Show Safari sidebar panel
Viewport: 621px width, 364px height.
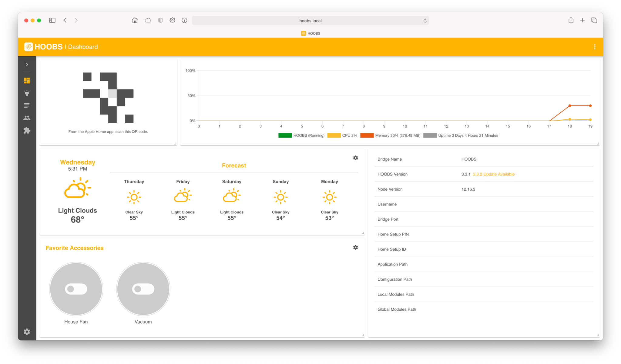[x=52, y=20]
